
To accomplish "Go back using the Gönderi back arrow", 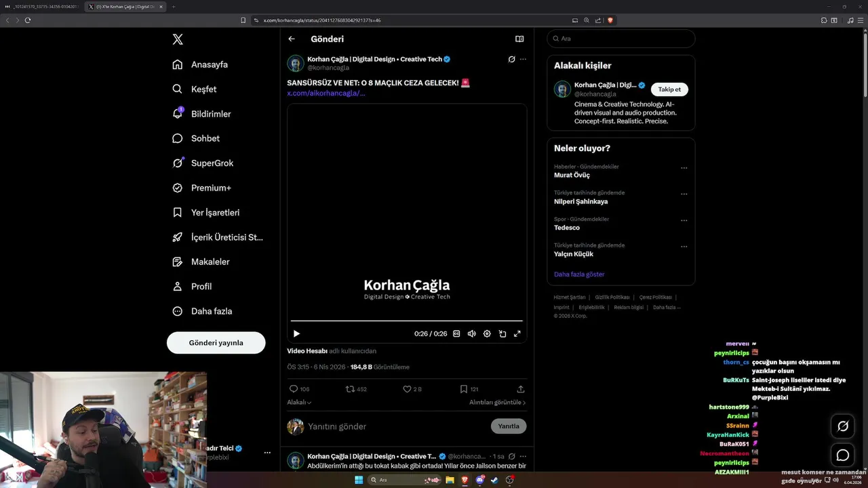I will click(x=292, y=39).
